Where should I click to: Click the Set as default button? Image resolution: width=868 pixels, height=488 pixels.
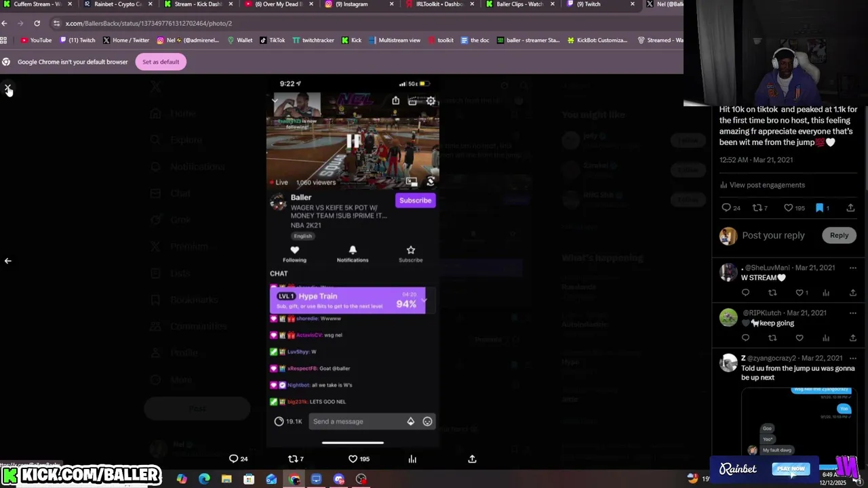pos(161,62)
